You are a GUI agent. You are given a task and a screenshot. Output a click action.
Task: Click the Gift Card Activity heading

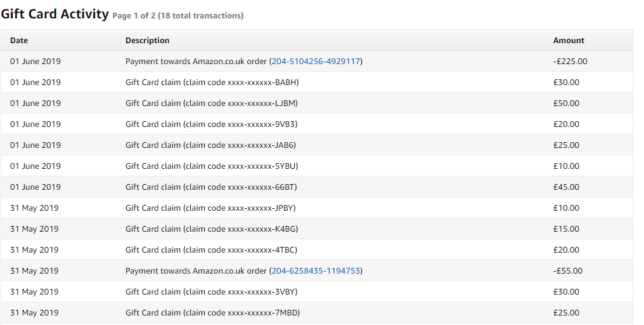coord(55,14)
